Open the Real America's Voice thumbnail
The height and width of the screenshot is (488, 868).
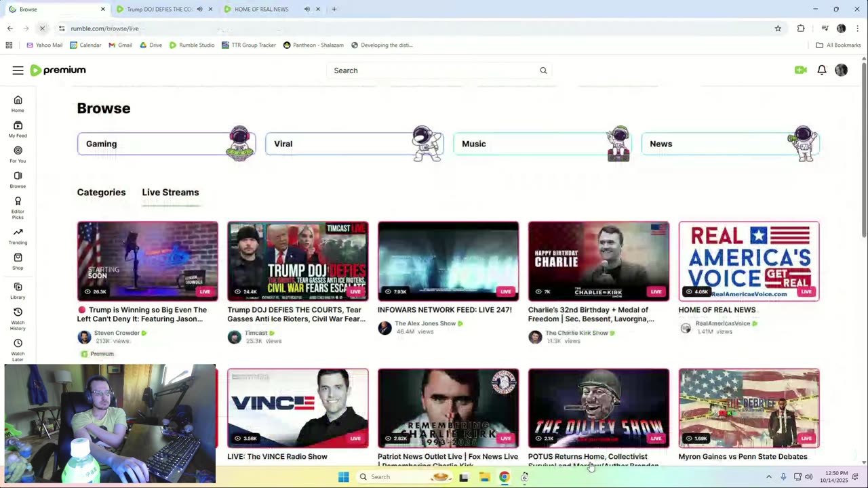[x=749, y=261]
